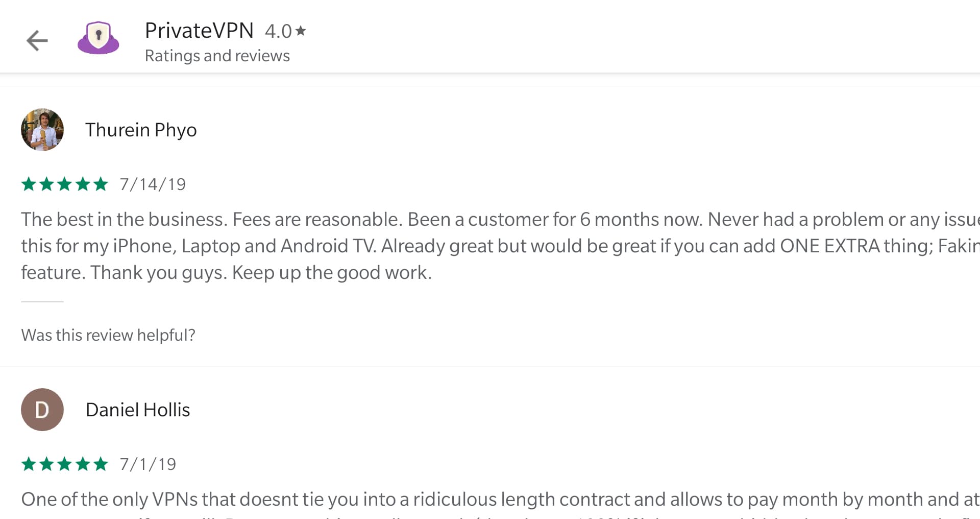980x519 pixels.
Task: Click the PrivateVPN title text
Action: pyautogui.click(x=199, y=31)
